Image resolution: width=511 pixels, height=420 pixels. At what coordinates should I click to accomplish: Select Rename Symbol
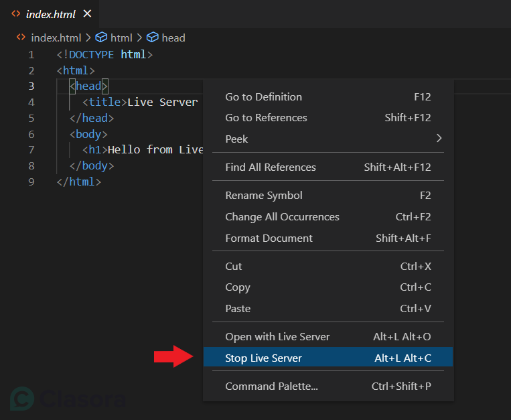click(x=328, y=195)
